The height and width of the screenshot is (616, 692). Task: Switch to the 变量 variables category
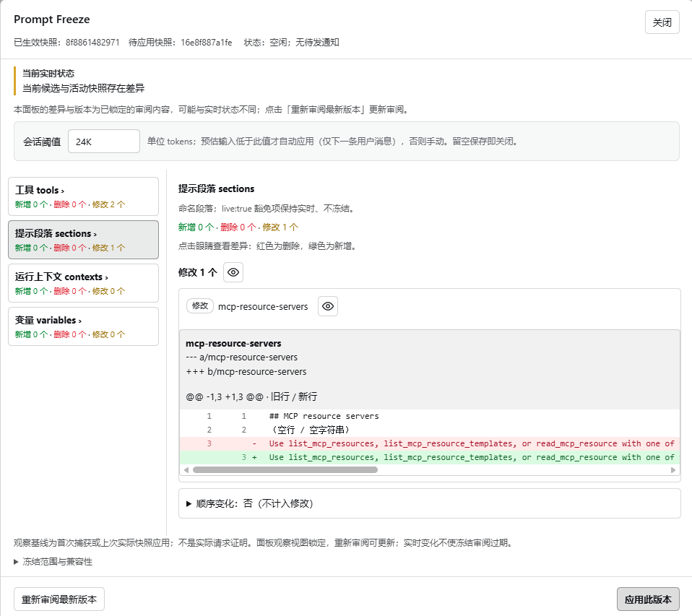pyautogui.click(x=83, y=326)
